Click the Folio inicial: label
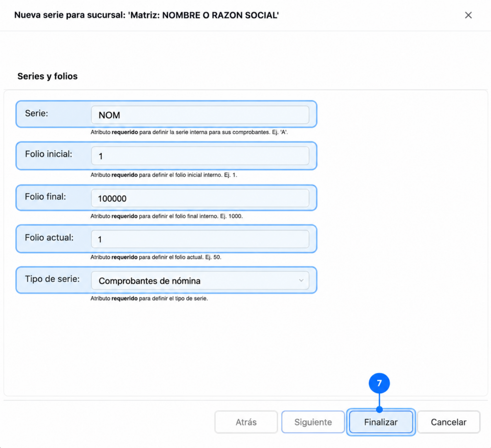 tap(48, 154)
